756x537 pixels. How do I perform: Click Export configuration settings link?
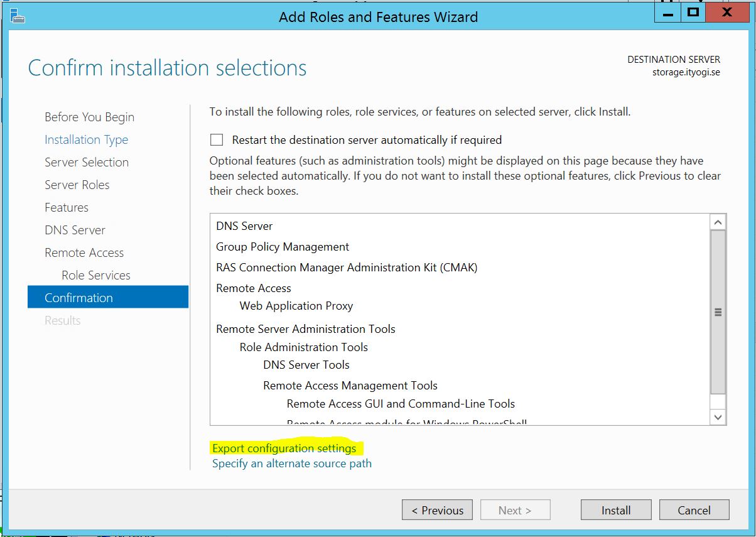coord(284,448)
